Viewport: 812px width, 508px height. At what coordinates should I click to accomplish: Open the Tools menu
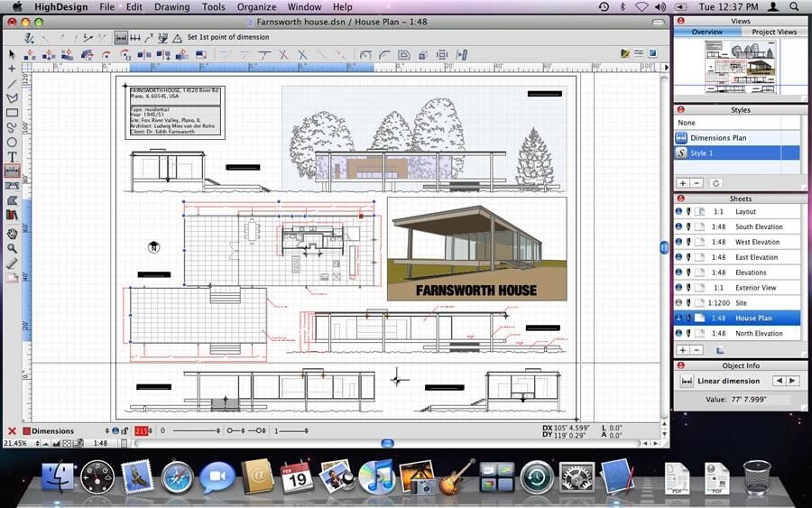point(213,6)
